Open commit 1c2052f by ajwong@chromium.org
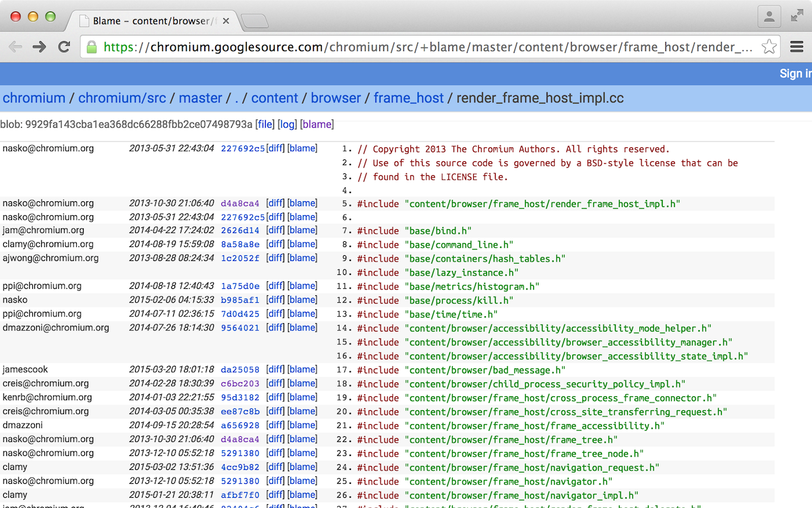The width and height of the screenshot is (812, 508). click(240, 258)
